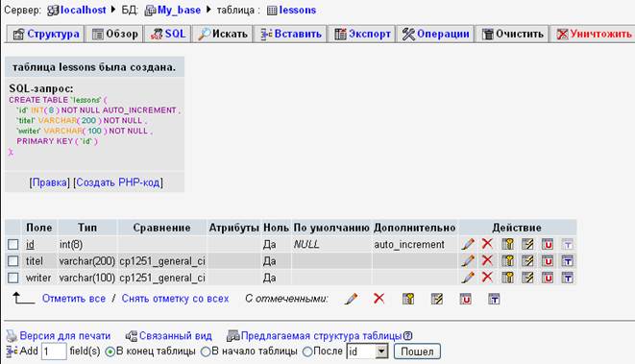Click the red X for checked fields
The height and width of the screenshot is (364, 635).
pos(379,299)
